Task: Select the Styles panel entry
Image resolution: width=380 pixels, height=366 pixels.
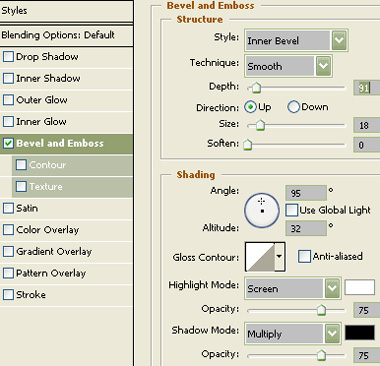Action: coord(67,11)
